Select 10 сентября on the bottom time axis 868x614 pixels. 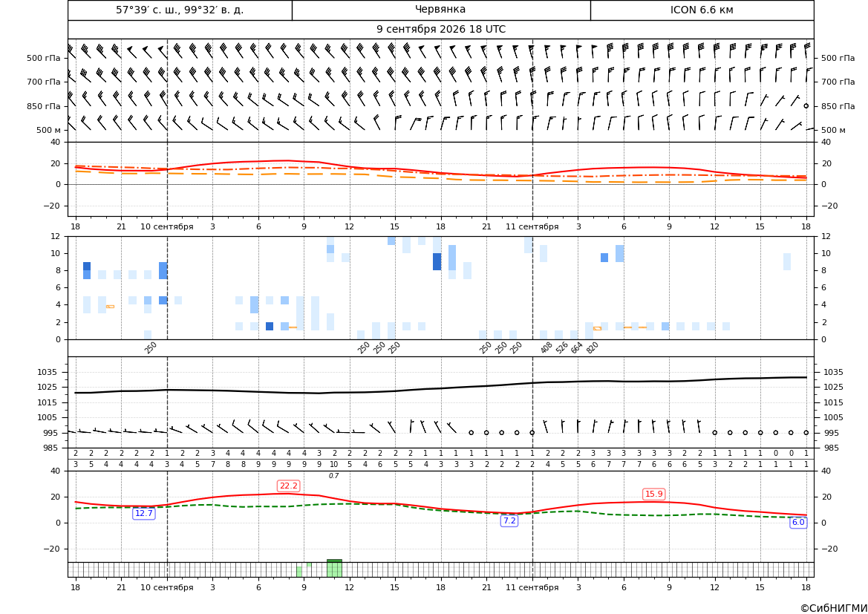[166, 587]
